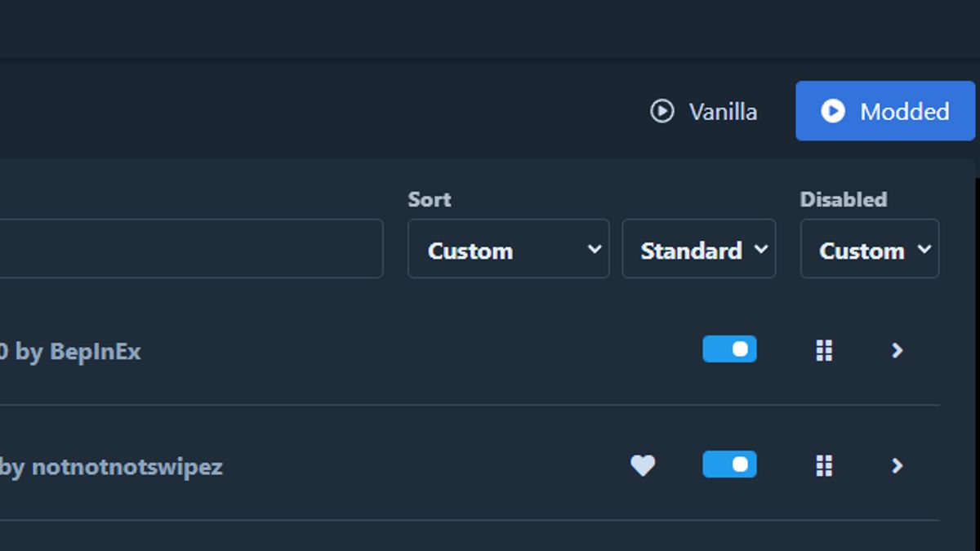Click the Modded button label text
The height and width of the screenshot is (551, 980).
[904, 111]
